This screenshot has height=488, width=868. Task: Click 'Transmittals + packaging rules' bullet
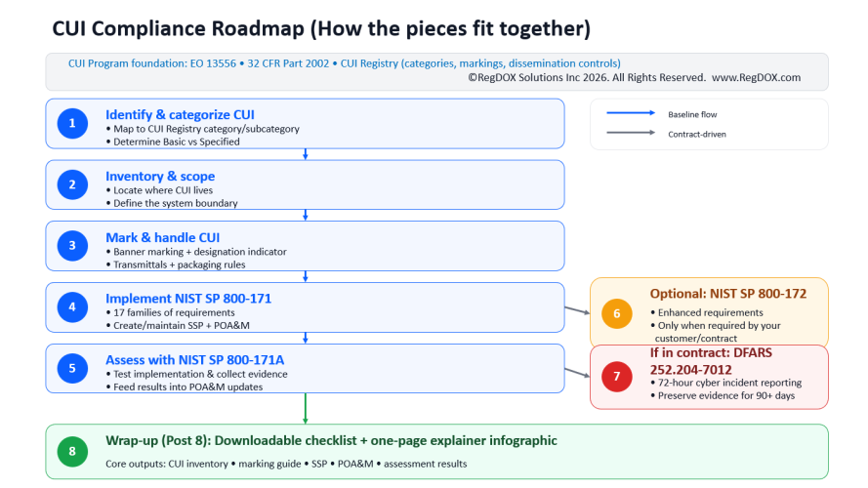(x=176, y=264)
